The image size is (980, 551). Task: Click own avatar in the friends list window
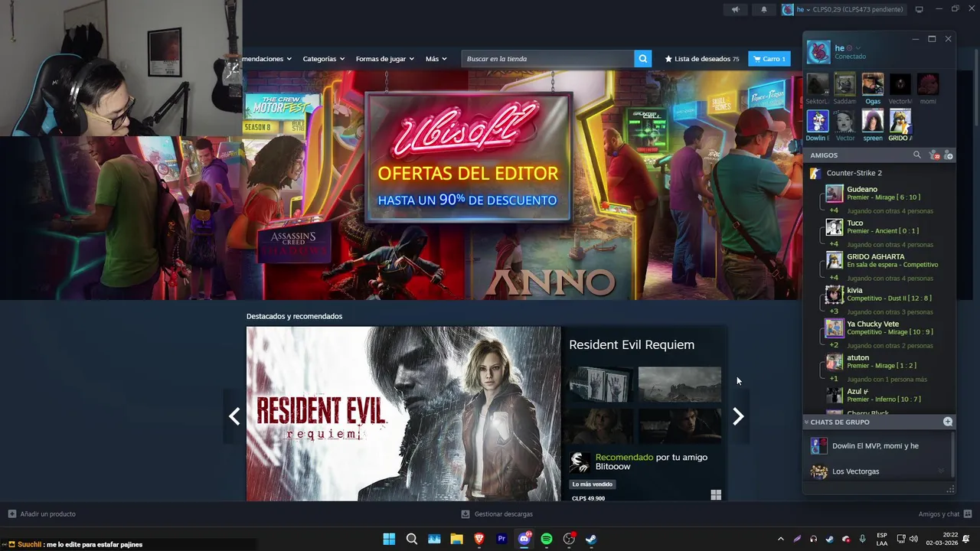(x=818, y=52)
